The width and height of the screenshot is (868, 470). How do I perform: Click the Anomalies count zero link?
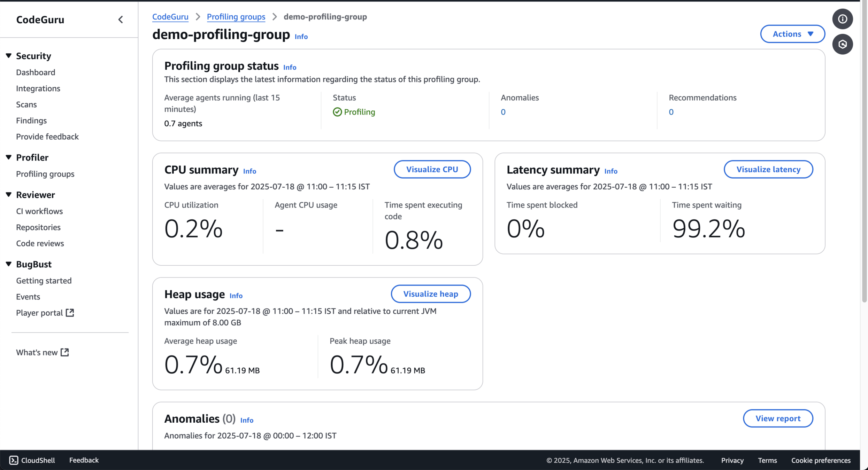(x=503, y=112)
